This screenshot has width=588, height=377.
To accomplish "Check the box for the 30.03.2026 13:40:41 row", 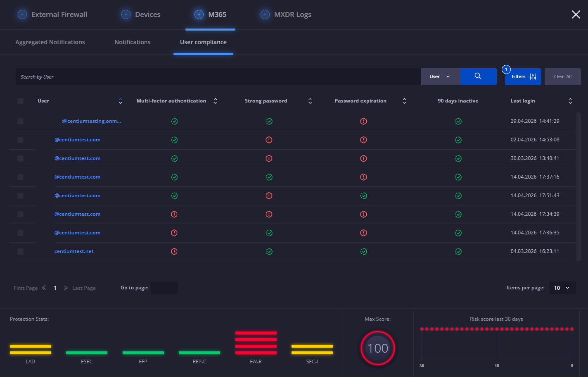I will (x=20, y=158).
